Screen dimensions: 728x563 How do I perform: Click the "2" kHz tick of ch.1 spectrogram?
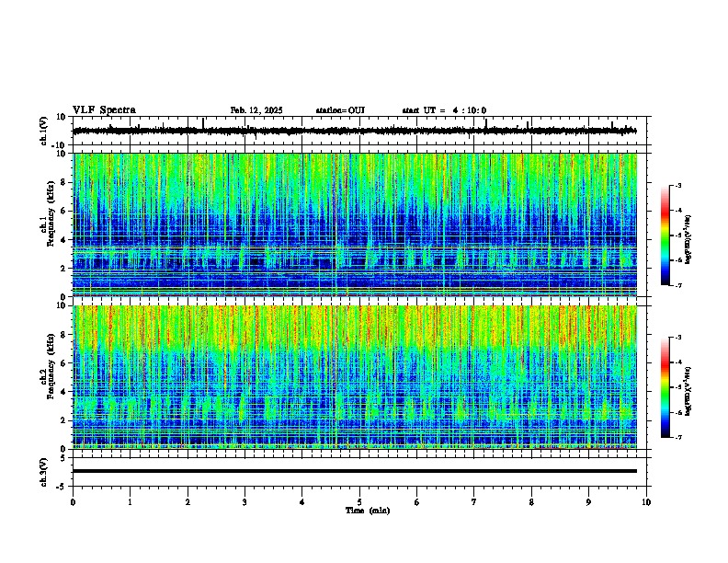point(64,268)
